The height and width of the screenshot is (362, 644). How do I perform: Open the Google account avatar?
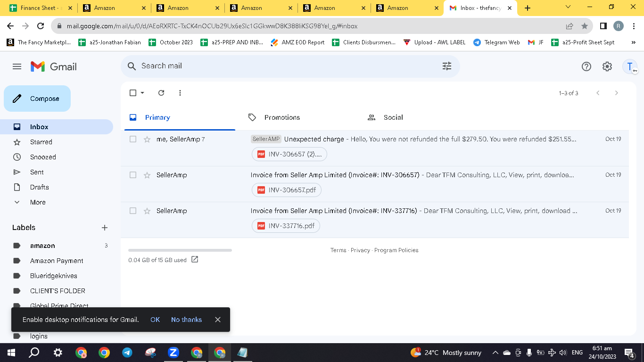pos(630,66)
